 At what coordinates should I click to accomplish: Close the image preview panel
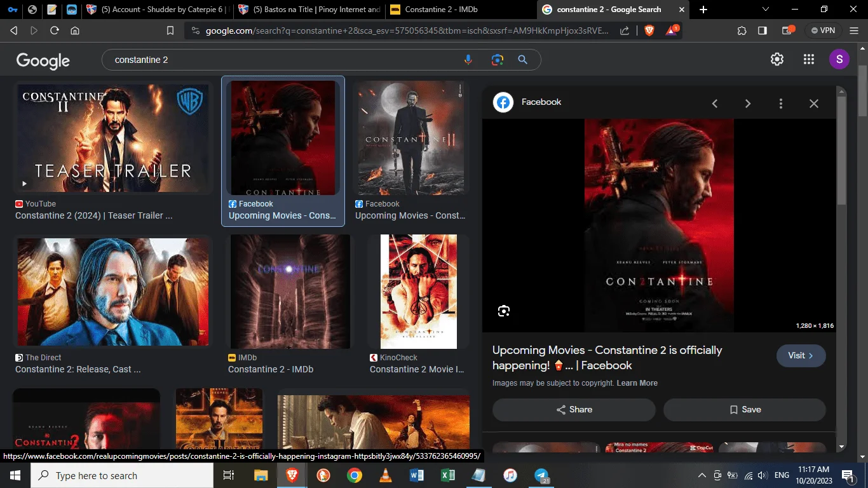coord(814,104)
